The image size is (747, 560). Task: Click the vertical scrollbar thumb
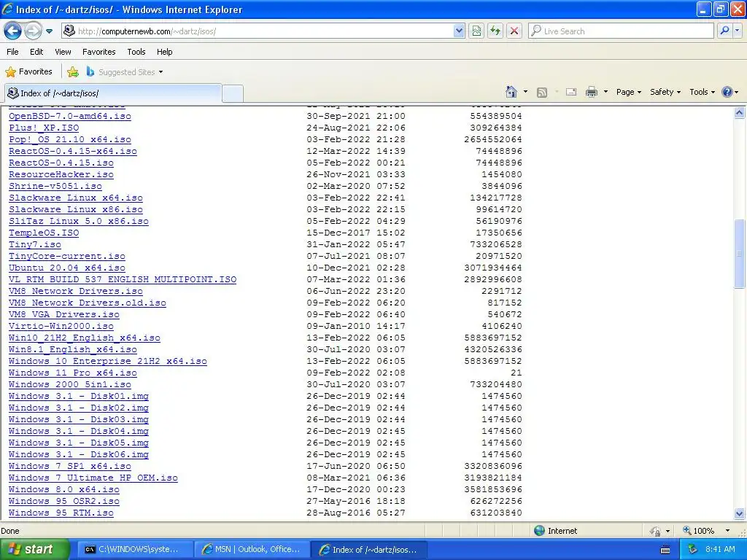click(x=740, y=254)
